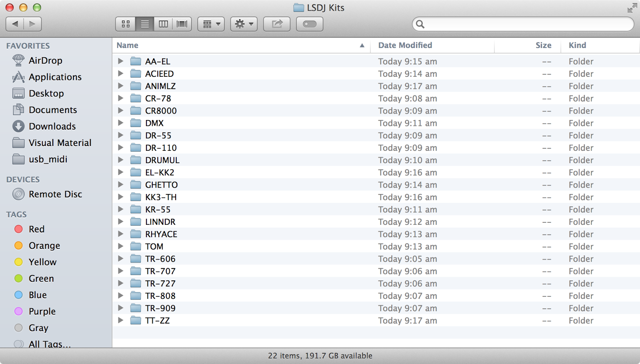
Task: Click the search input field
Action: (x=523, y=24)
